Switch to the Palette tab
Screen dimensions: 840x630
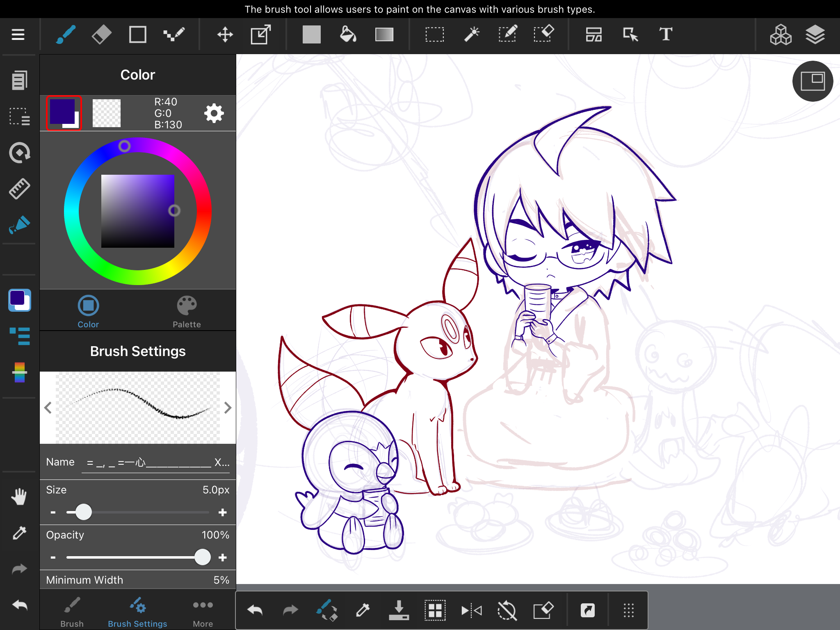coord(187,312)
